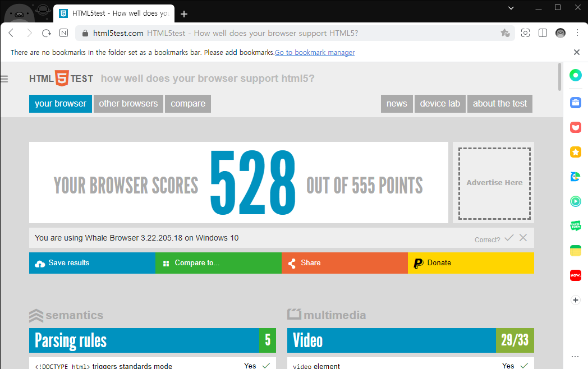The height and width of the screenshot is (369, 588).
Task: Open the green circle sidebar app
Action: 576,75
